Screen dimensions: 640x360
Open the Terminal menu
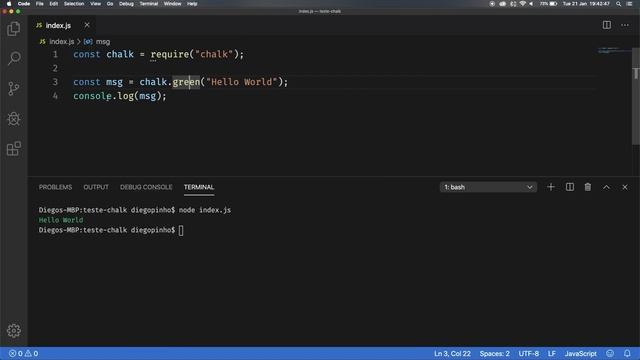click(149, 4)
